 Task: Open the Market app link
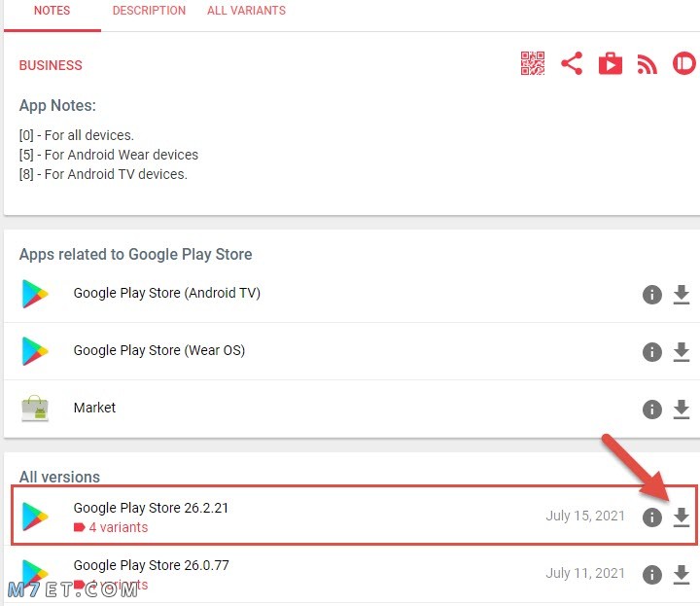point(94,408)
